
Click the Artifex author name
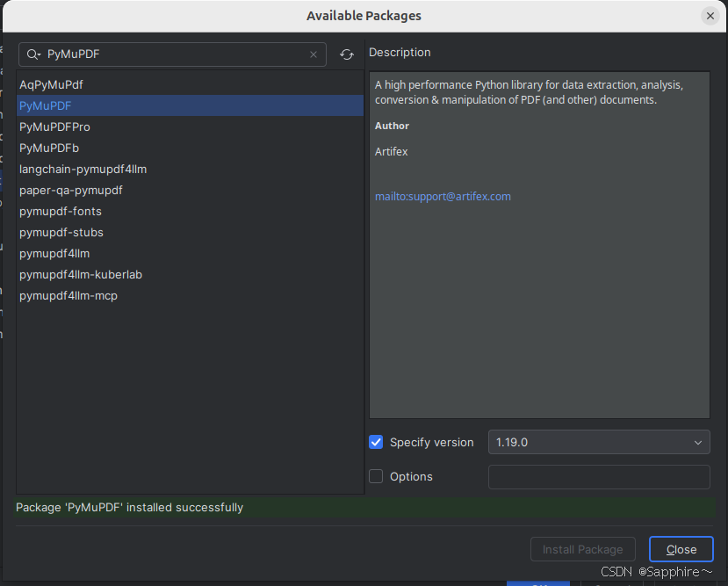392,152
